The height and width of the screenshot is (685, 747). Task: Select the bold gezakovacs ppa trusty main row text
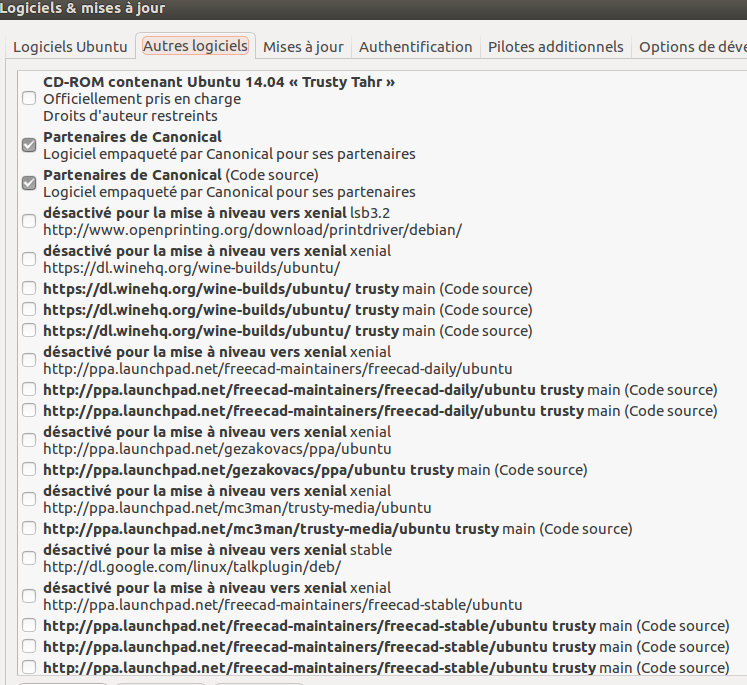point(315,470)
